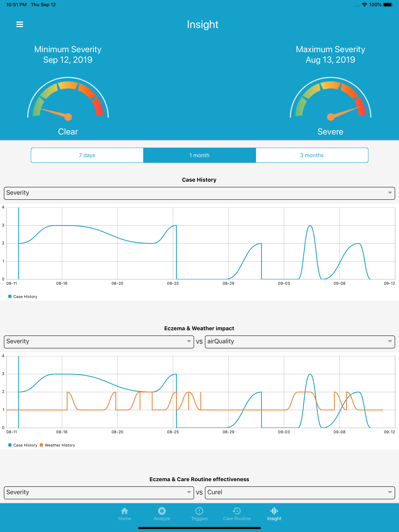The width and height of the screenshot is (399, 532).
Task: Open the Analyze tab
Action: [x=162, y=514]
